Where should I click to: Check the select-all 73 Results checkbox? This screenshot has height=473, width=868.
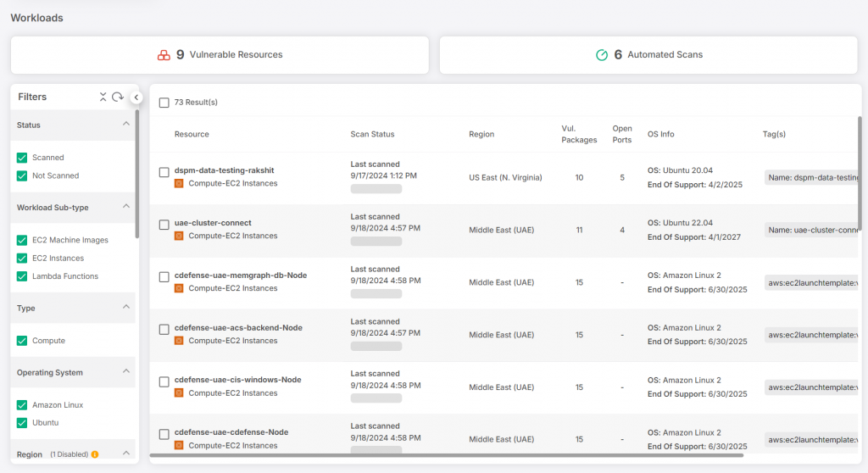[164, 103]
